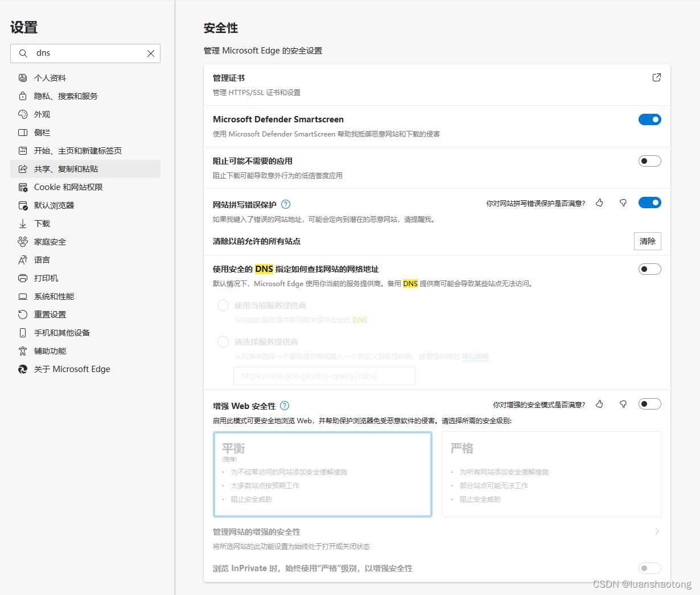Expand 管理网站的增强的安全性 chevron

click(657, 531)
